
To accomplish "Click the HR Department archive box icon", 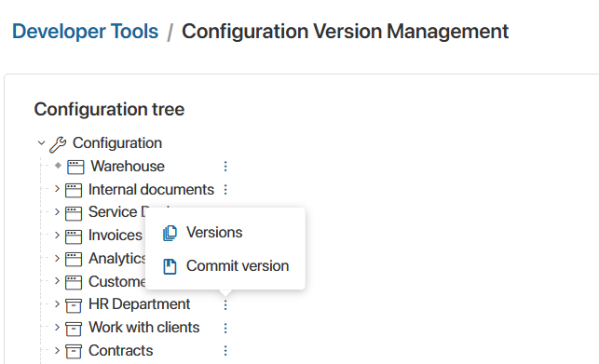I will point(74,305).
